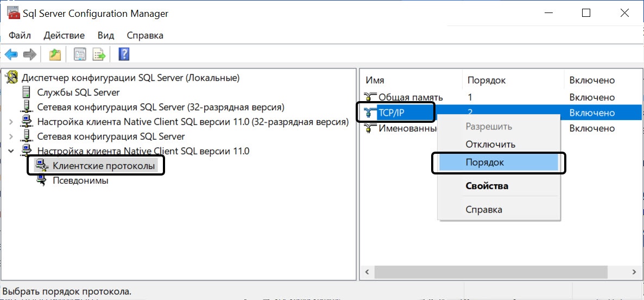This screenshot has width=644, height=300.
Task: Choose Свойства in the context menu
Action: point(487,186)
